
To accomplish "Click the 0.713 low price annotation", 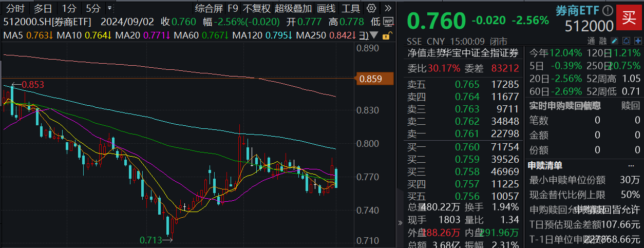I will [150, 239].
